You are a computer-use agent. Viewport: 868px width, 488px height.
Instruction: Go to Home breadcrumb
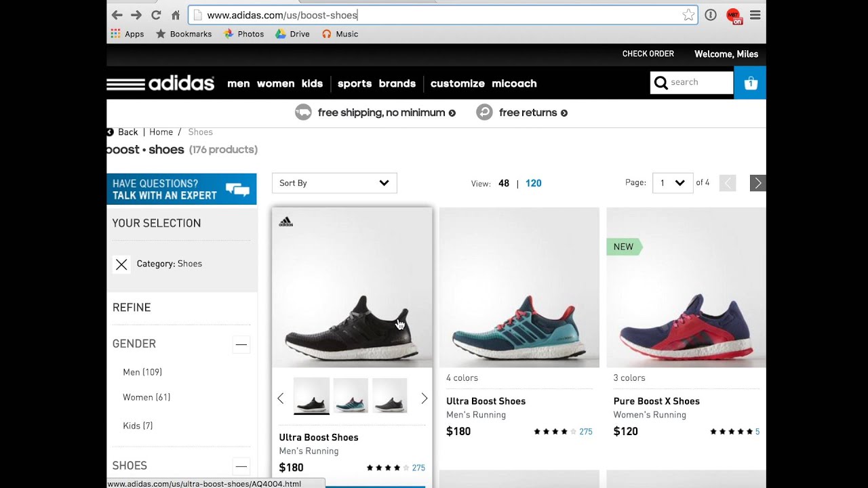point(161,132)
